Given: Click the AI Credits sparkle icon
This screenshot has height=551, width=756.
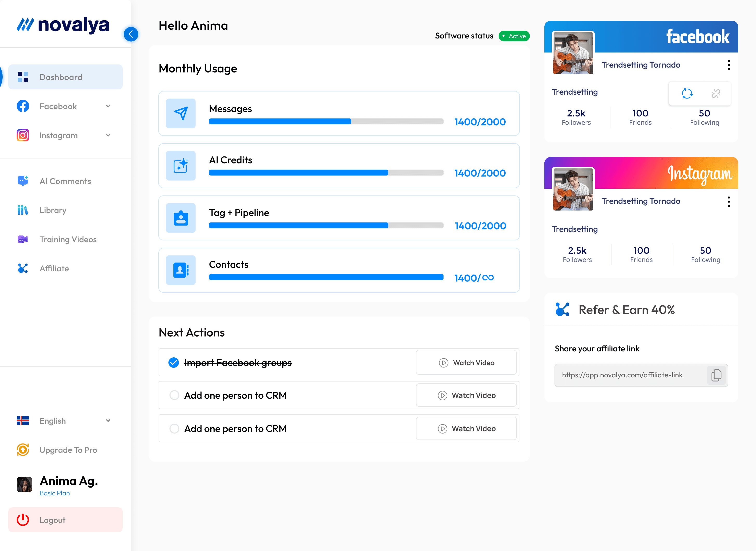Looking at the screenshot, I should (181, 166).
